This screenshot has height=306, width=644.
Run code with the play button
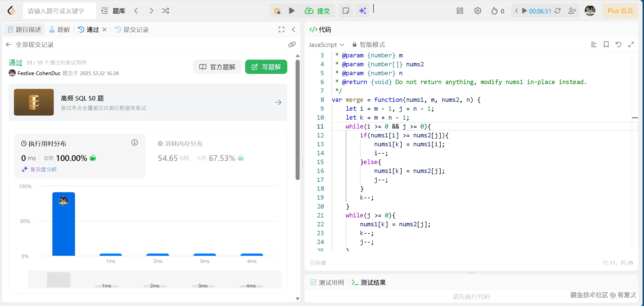292,11
